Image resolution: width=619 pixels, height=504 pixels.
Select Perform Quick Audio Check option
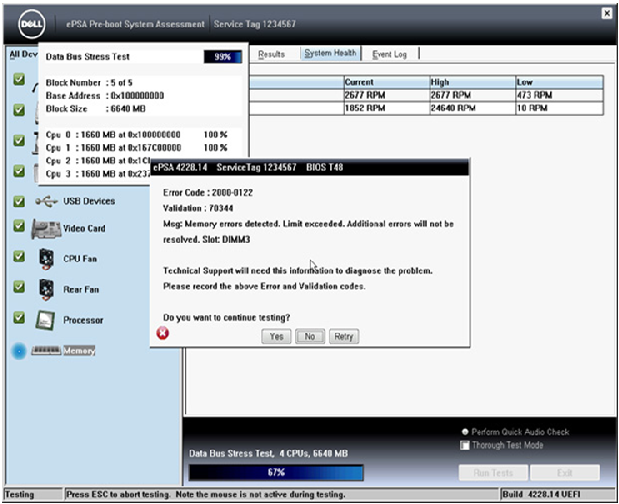[465, 432]
